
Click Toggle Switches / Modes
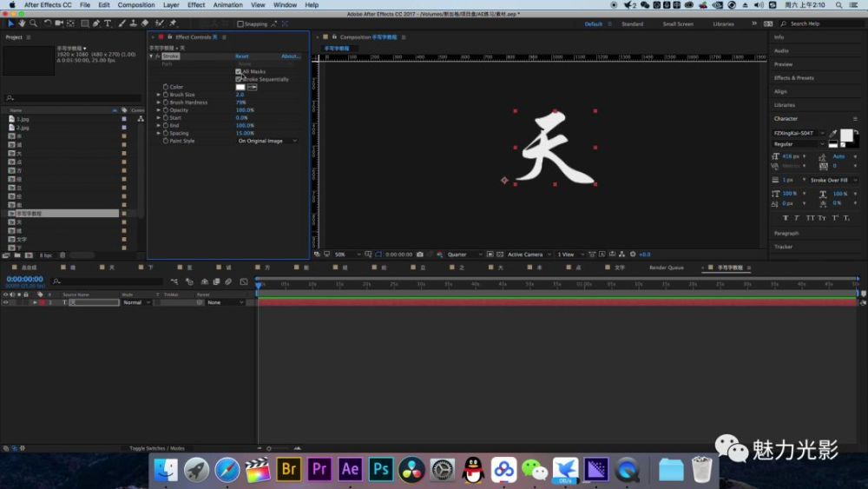coord(157,448)
